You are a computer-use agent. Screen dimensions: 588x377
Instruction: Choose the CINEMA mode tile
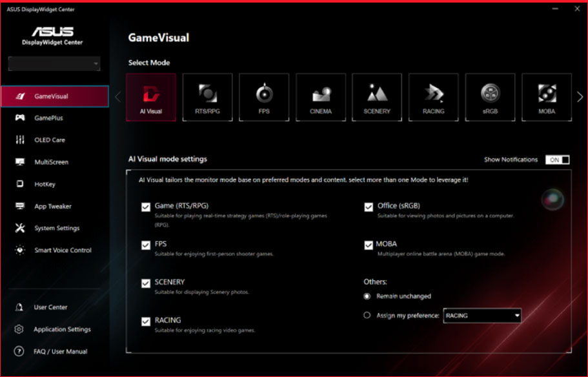[x=320, y=97]
